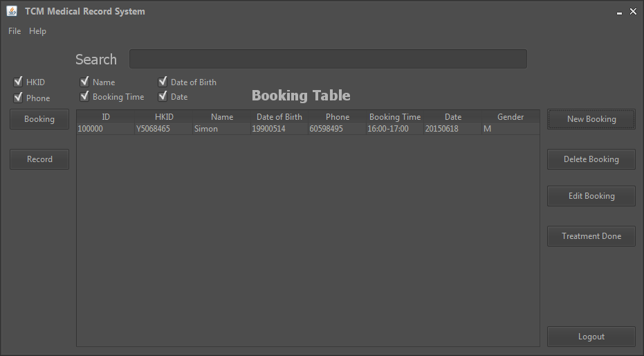Image resolution: width=644 pixels, height=356 pixels.
Task: Toggle the Date filter checkbox
Action: tap(163, 96)
